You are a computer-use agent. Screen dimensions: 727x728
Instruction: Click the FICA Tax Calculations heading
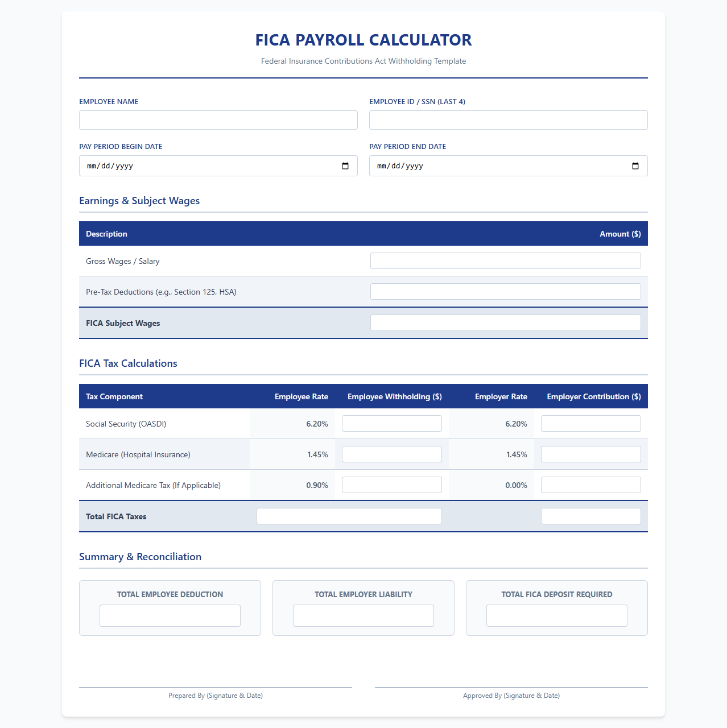128,363
